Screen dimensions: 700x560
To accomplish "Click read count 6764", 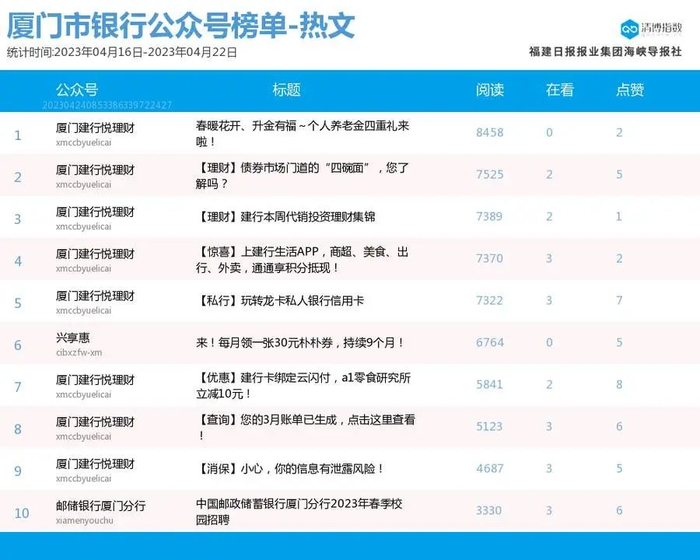I will 490,343.
